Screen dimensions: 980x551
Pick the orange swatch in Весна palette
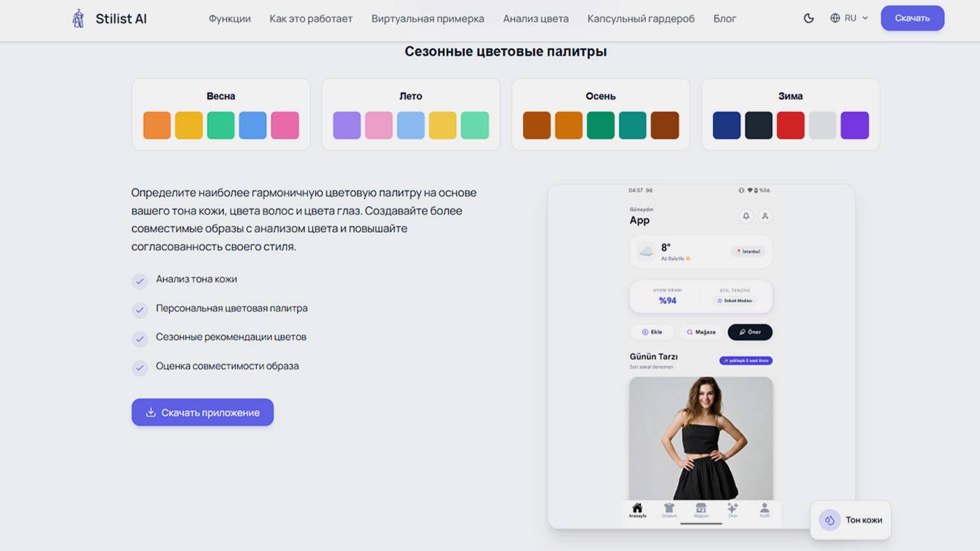click(157, 125)
